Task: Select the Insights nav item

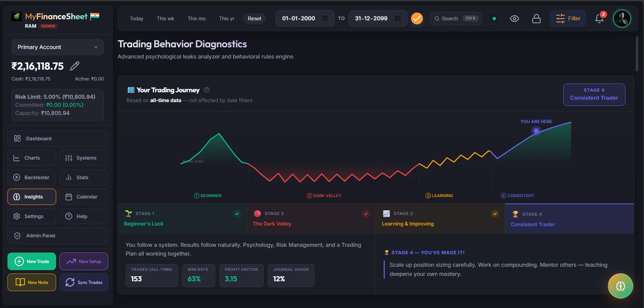Action: (x=32, y=197)
